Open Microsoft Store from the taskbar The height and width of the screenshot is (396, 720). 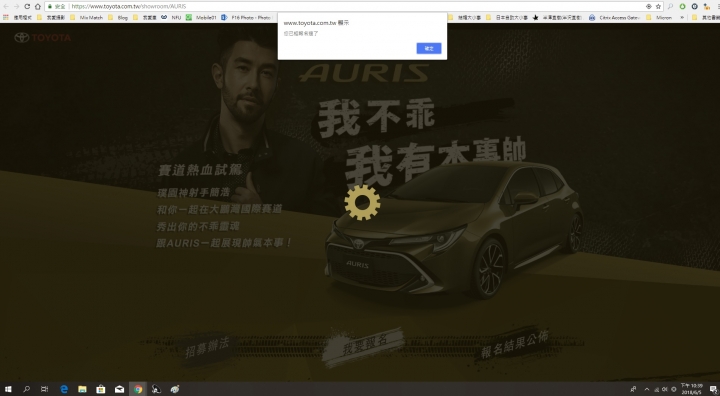point(101,389)
